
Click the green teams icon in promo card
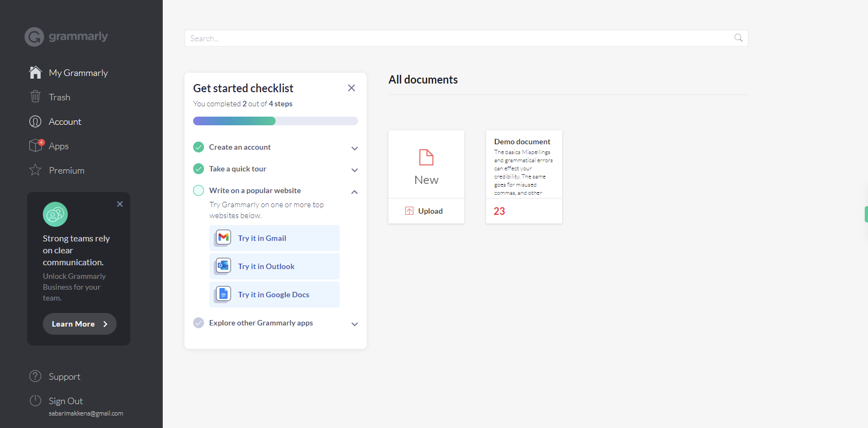point(55,214)
